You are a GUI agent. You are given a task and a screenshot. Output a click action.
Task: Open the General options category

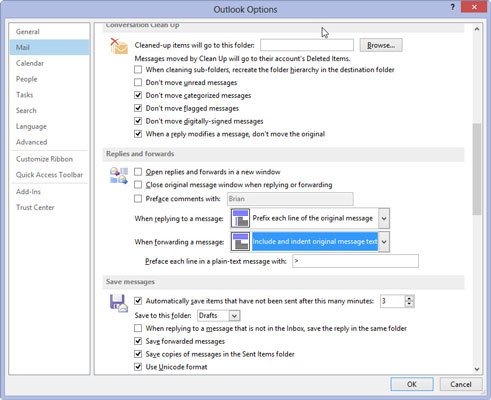pos(49,32)
